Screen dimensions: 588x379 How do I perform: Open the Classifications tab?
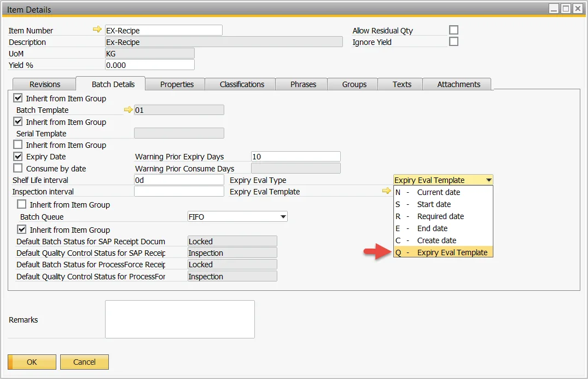click(x=240, y=84)
